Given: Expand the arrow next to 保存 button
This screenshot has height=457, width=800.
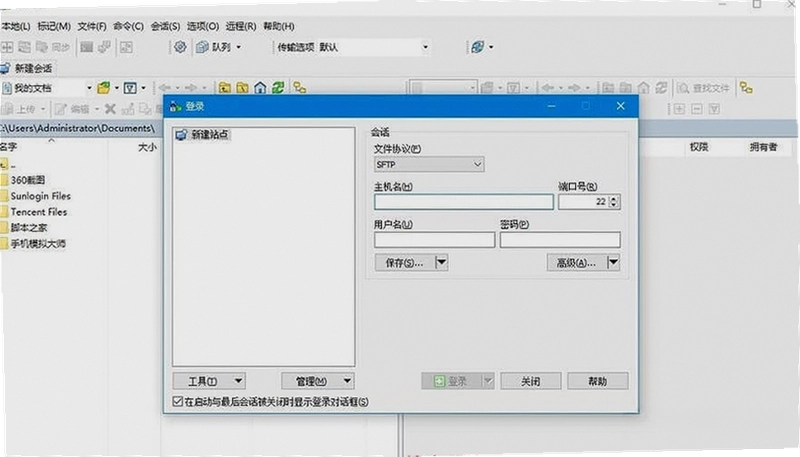Looking at the screenshot, I should point(442,262).
